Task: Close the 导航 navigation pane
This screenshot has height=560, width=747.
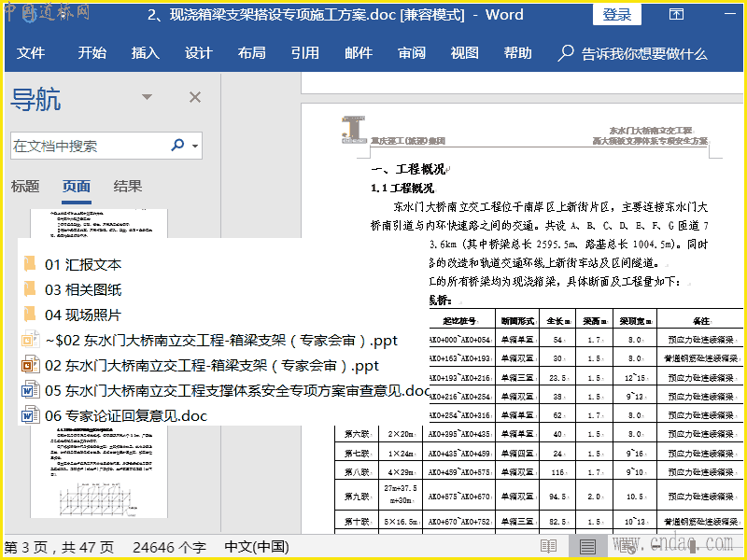Action: [195, 97]
